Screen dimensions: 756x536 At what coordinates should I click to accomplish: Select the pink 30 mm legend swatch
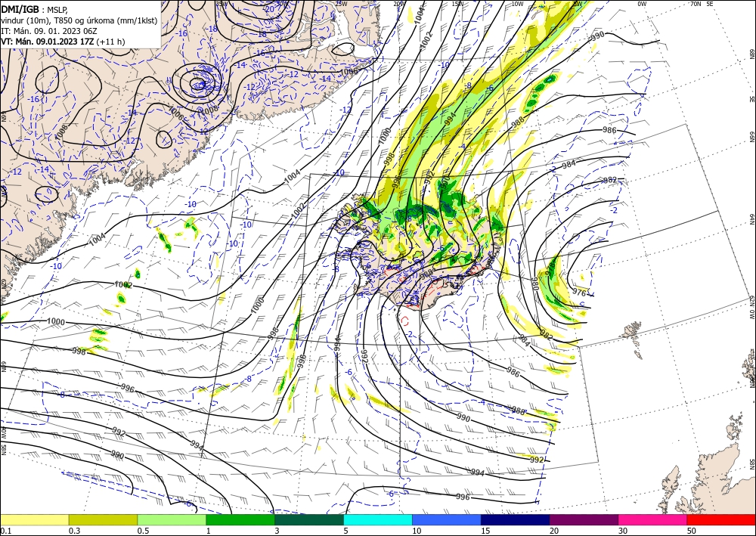click(x=653, y=519)
